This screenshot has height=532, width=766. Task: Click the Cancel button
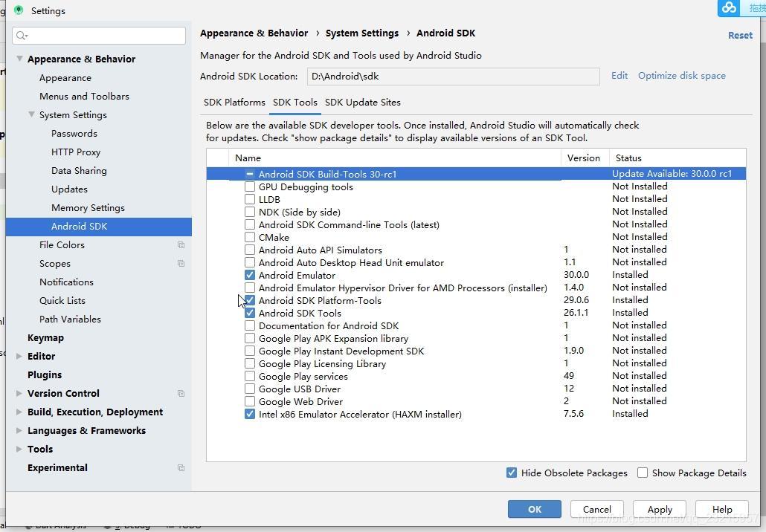(597, 509)
